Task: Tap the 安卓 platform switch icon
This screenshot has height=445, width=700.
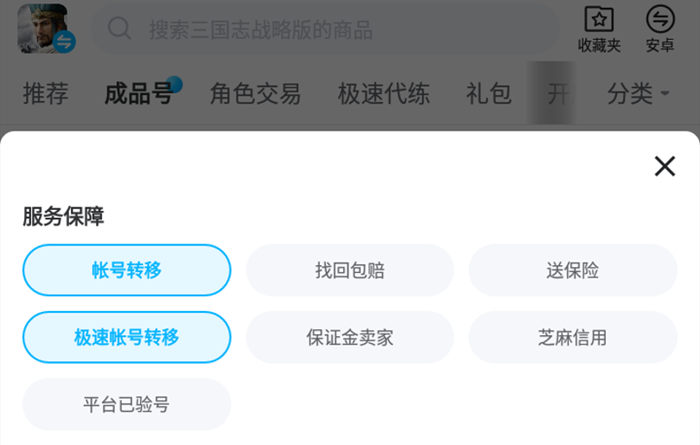Action: (x=660, y=19)
